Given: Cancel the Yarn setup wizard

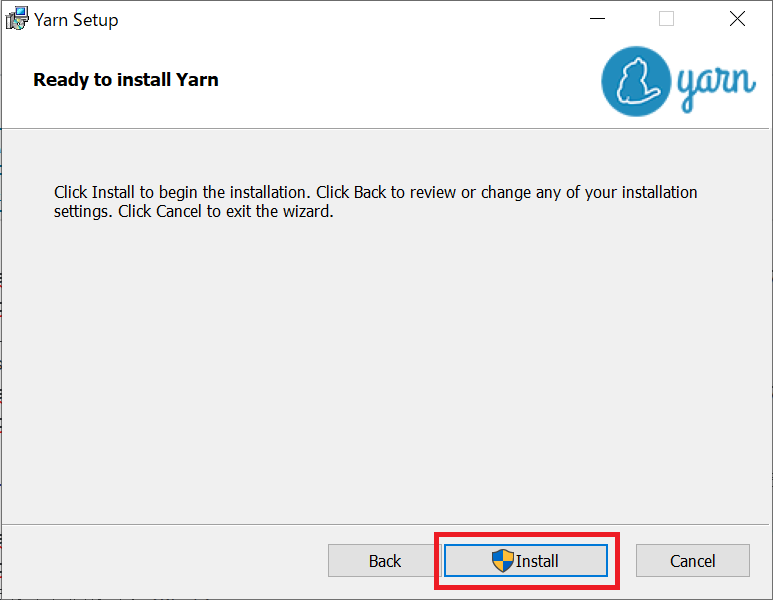Looking at the screenshot, I should [692, 561].
